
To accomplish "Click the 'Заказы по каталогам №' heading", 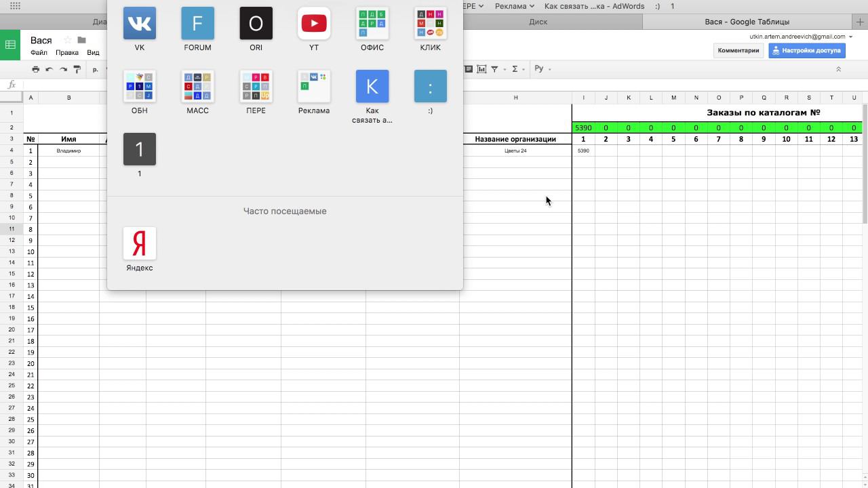I will 764,113.
